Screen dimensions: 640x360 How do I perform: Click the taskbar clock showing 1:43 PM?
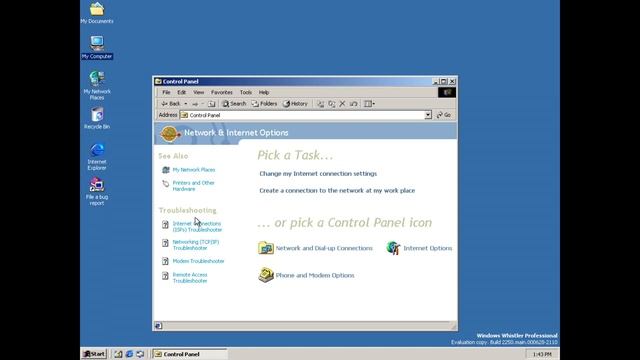tap(542, 354)
